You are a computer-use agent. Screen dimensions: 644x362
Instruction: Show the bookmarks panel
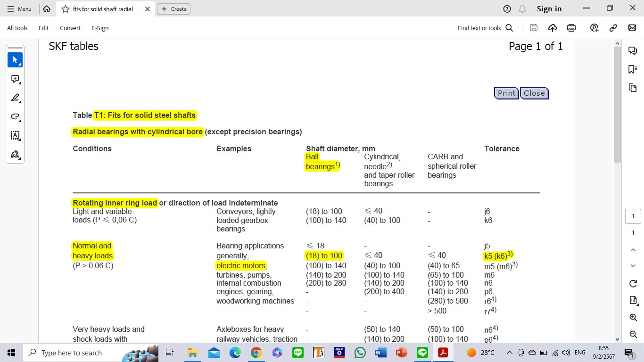(633, 69)
